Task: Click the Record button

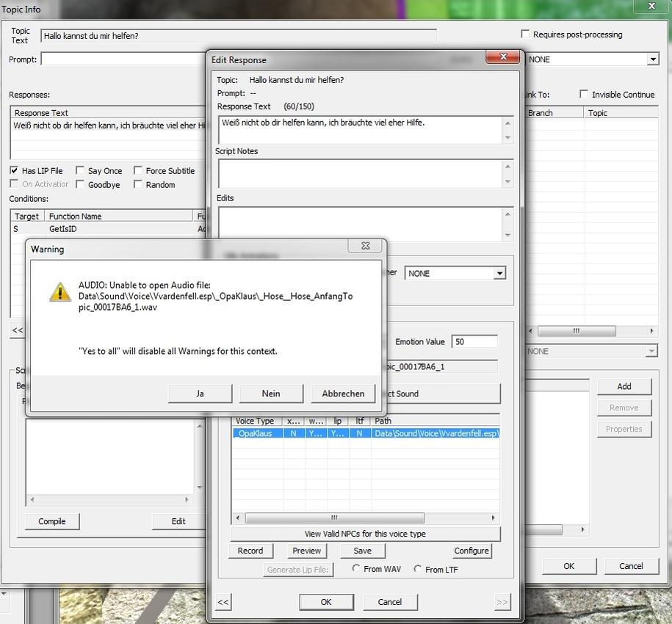Action: pyautogui.click(x=250, y=551)
